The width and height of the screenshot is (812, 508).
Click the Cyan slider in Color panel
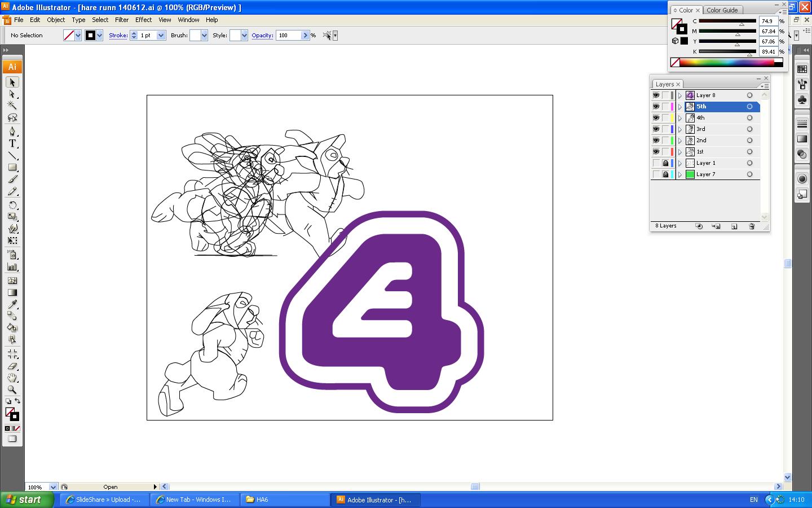(727, 21)
